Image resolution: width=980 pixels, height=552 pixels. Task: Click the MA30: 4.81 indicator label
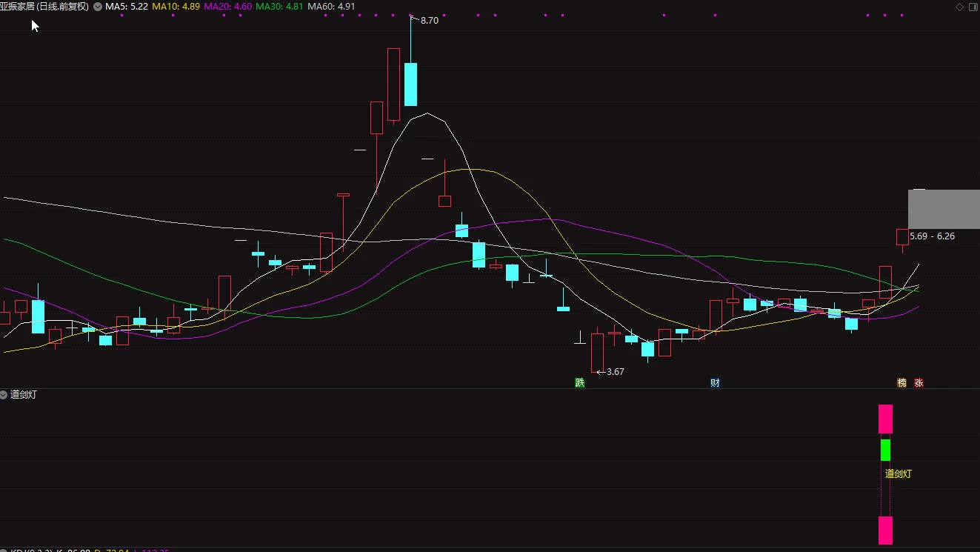[280, 7]
